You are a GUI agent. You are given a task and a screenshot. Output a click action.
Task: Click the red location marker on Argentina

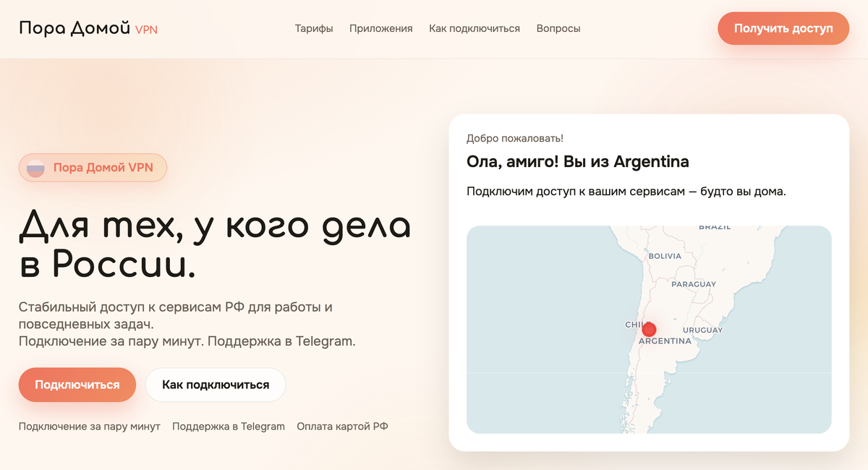649,329
